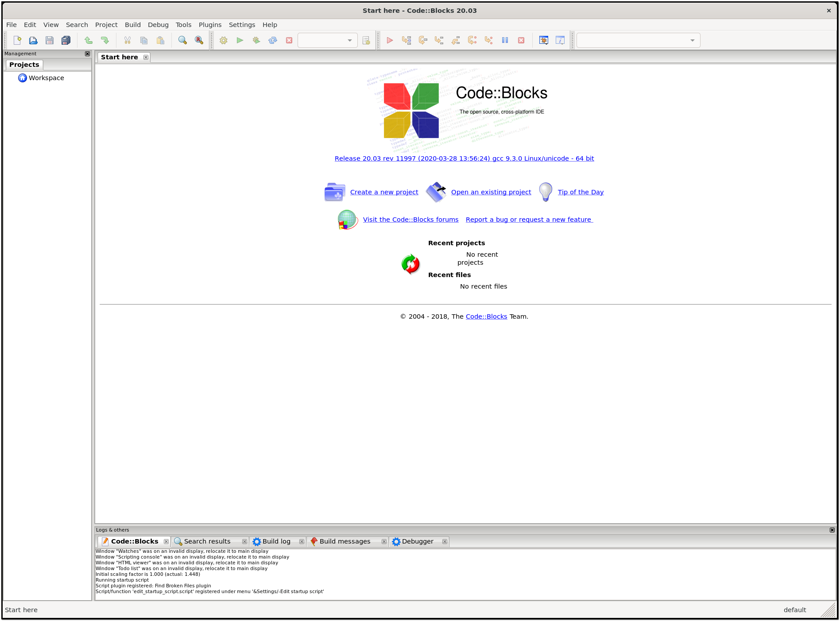Switch to the Debugger log tab

pyautogui.click(x=418, y=541)
